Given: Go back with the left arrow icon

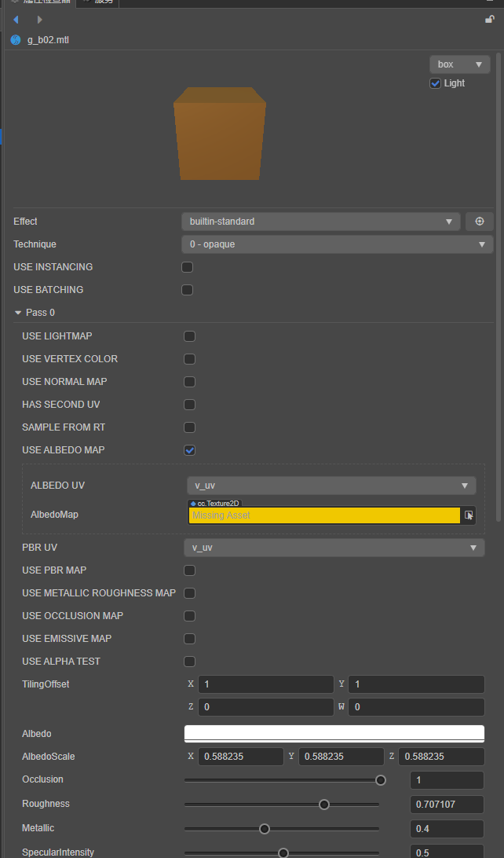Looking at the screenshot, I should (x=16, y=20).
